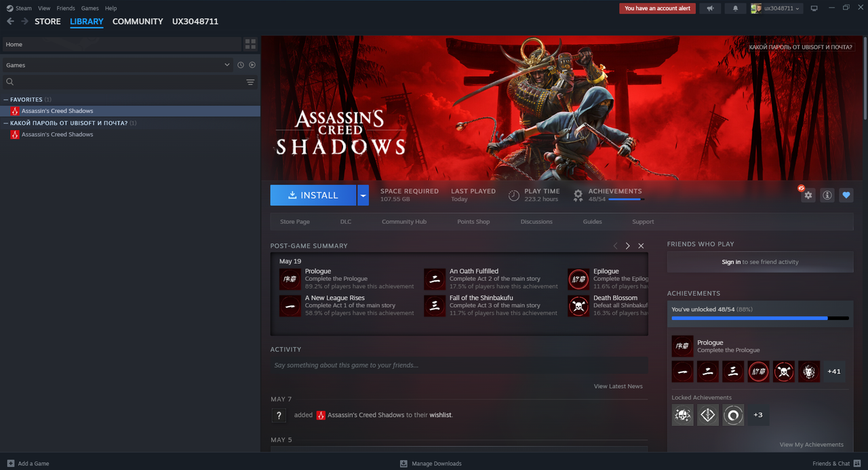
Task: Open advanced filter options icon
Action: 250,82
